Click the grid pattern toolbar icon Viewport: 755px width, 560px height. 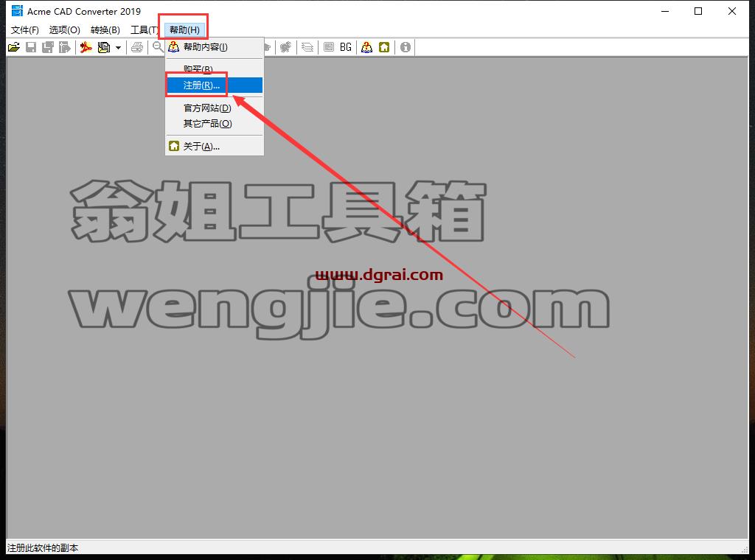pos(329,47)
